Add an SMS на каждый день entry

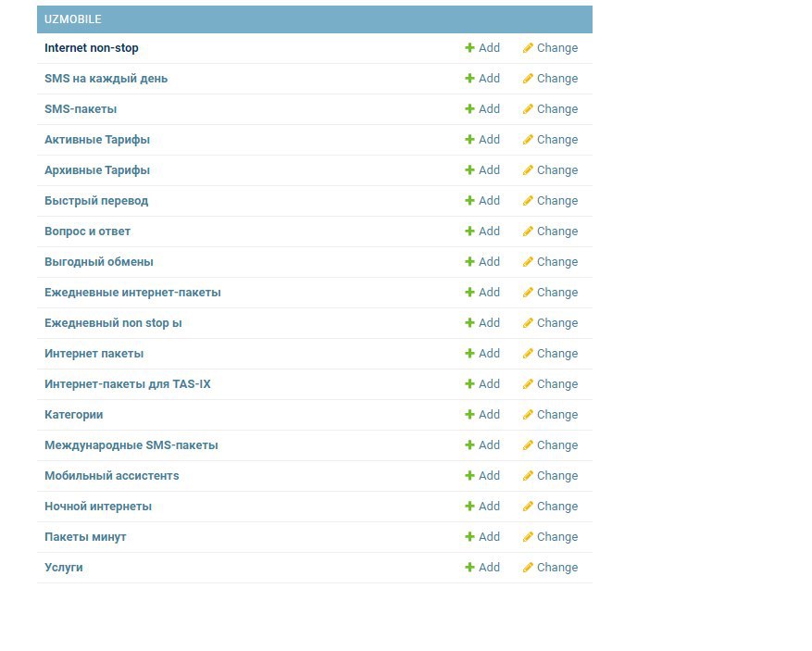[x=482, y=78]
